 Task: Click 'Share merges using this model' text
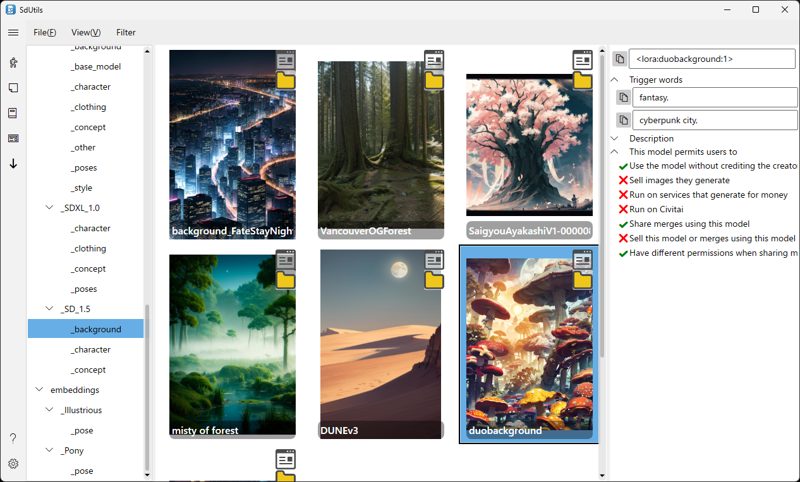(689, 223)
